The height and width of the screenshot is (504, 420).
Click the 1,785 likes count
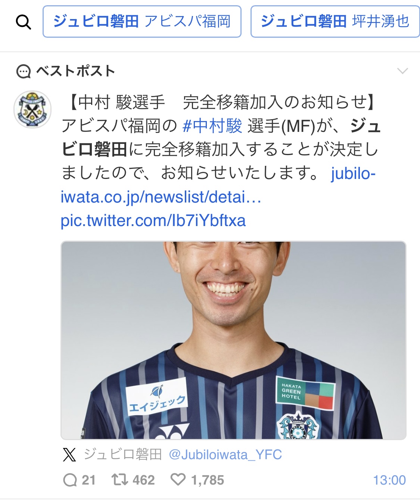coord(208,480)
